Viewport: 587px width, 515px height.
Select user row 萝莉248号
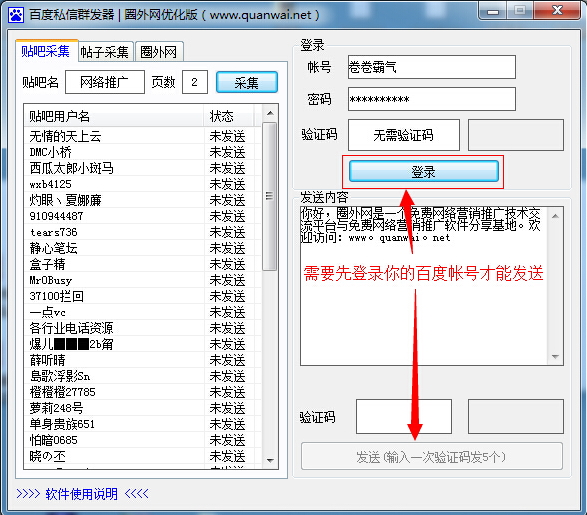[142, 408]
